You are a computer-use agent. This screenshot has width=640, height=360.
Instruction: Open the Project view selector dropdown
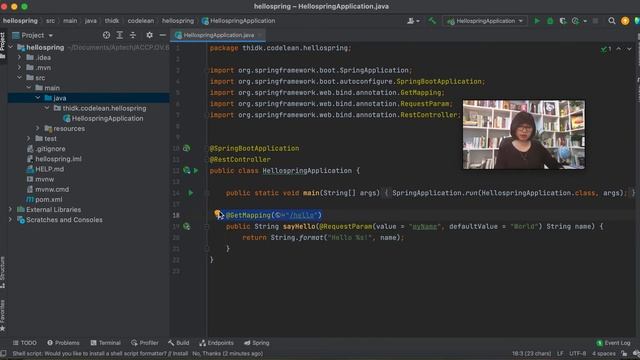point(33,35)
